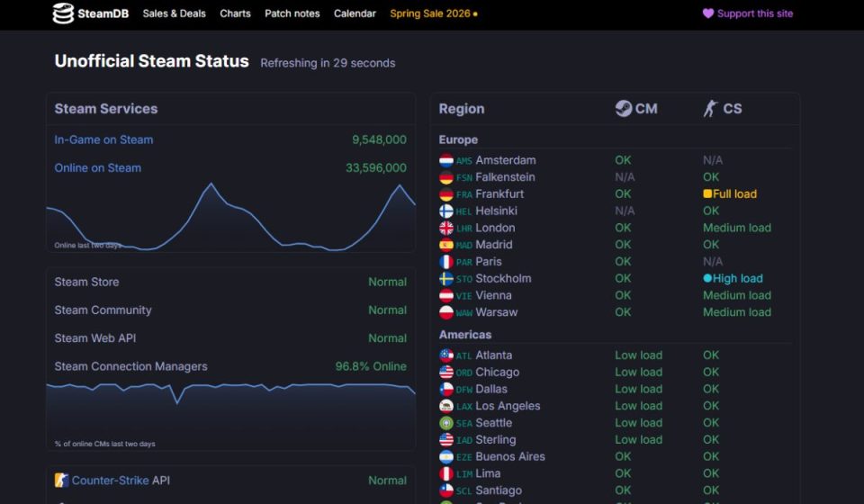The height and width of the screenshot is (504, 864).
Task: Click Warsaw's Medium load status
Action: pos(737,312)
